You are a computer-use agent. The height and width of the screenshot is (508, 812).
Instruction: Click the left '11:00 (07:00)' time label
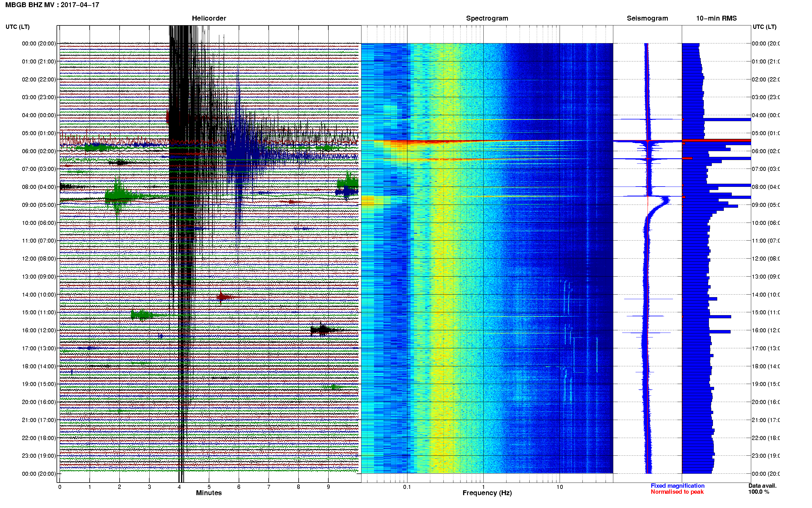pyautogui.click(x=39, y=241)
